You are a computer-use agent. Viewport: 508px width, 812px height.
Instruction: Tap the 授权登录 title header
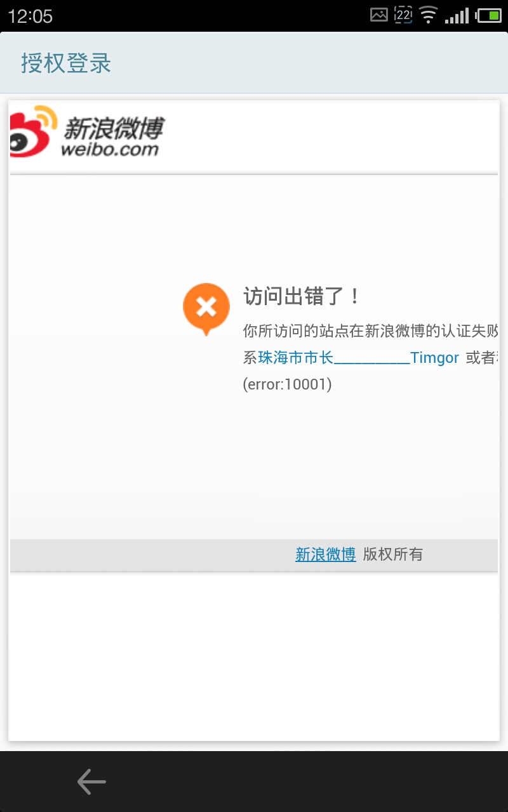click(66, 63)
